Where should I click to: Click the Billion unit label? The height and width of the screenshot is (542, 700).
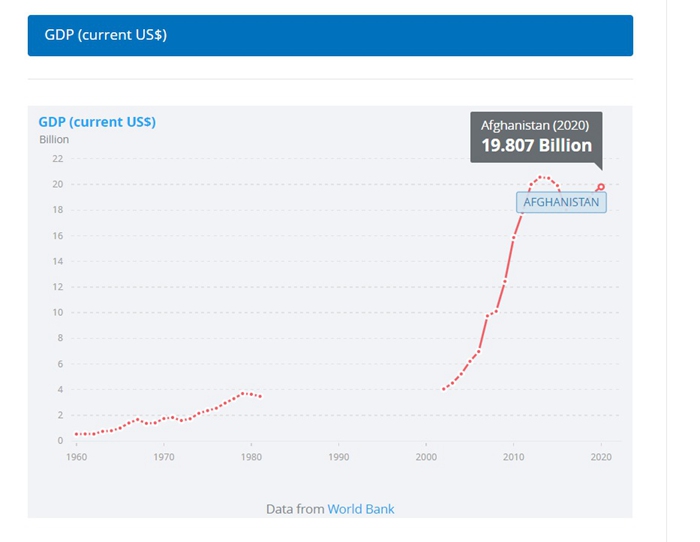tap(54, 140)
